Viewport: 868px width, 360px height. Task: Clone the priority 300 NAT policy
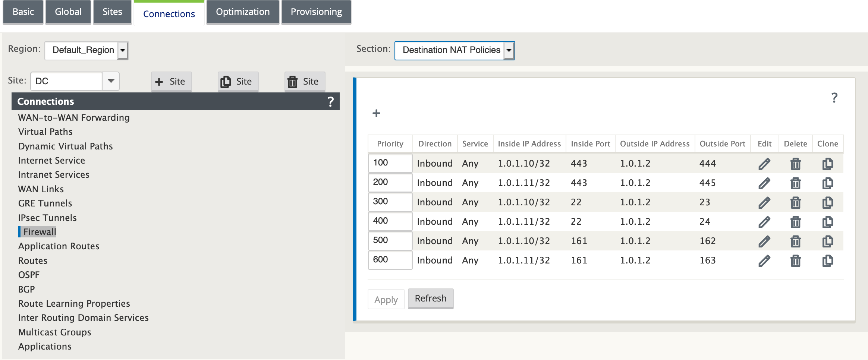point(827,202)
